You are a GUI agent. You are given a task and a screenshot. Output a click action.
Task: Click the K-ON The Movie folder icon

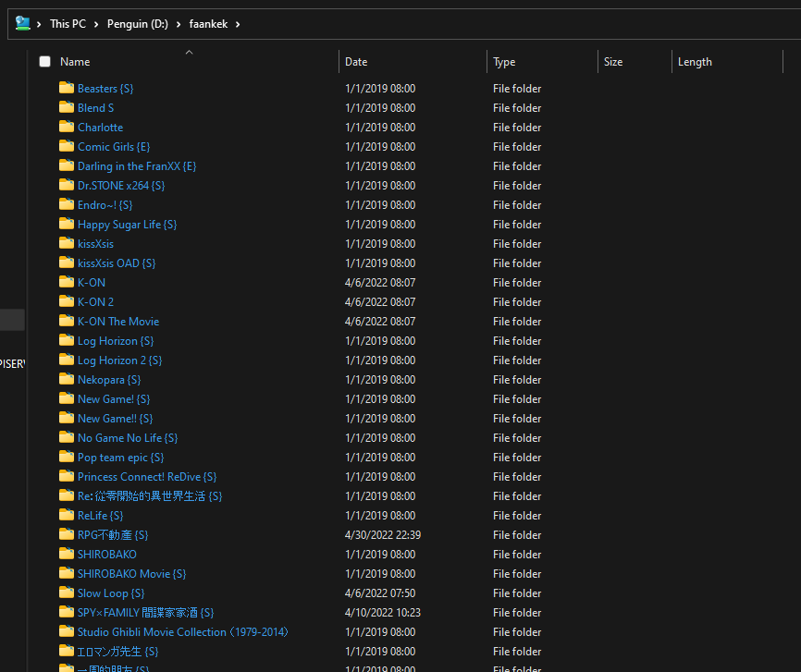coord(67,321)
